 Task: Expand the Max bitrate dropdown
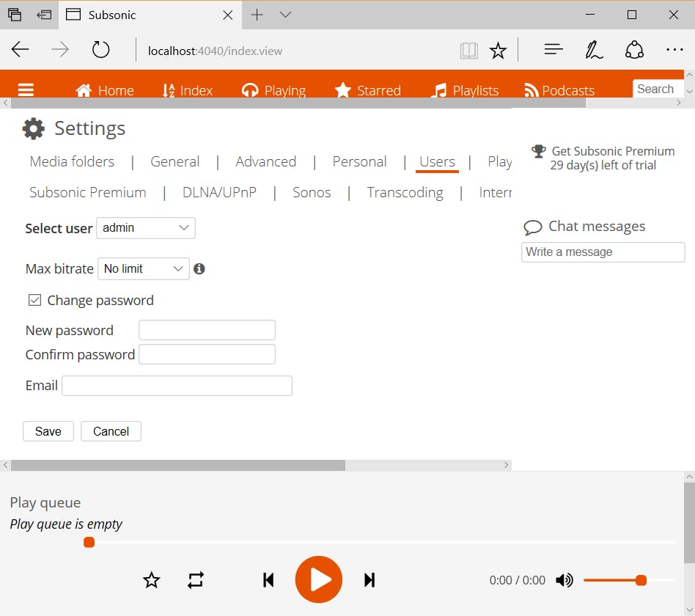coord(144,268)
